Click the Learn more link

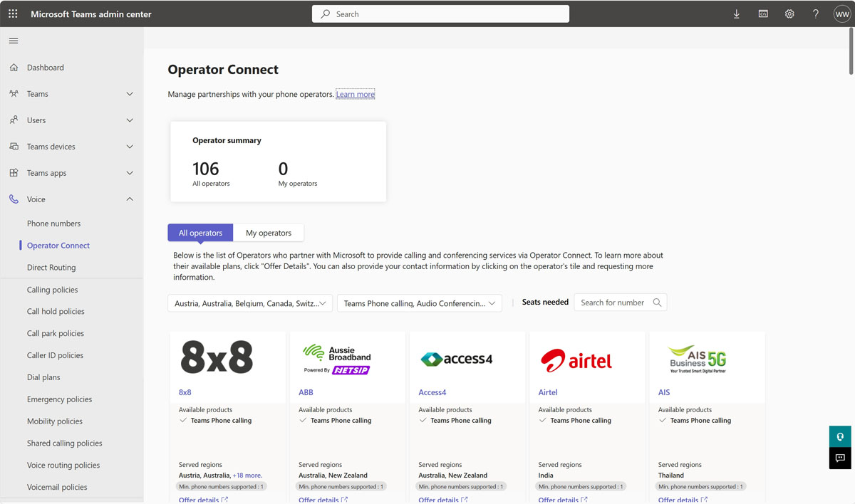356,94
